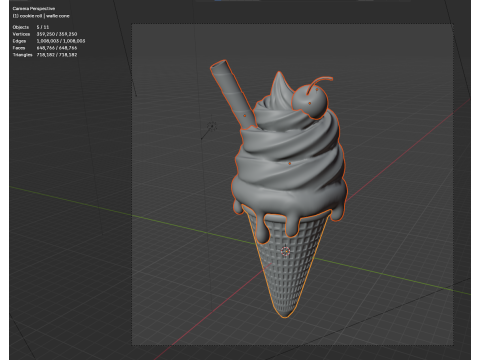This screenshot has height=360, width=480.
Task: Click the 'Objects' statistics row
Action: pyautogui.click(x=31, y=27)
